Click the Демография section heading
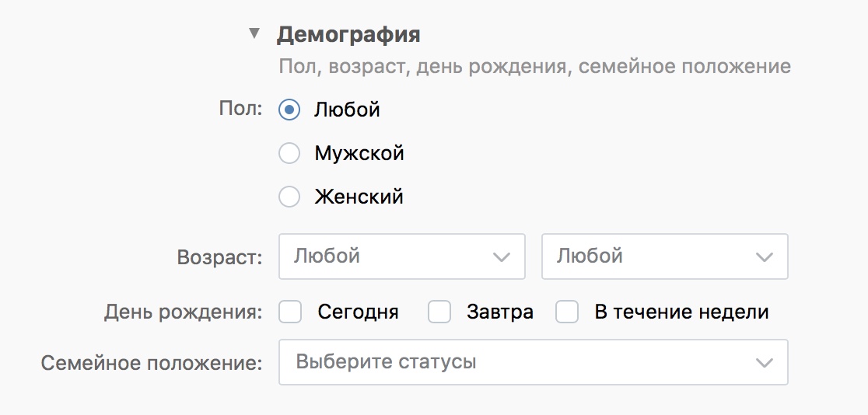This screenshot has height=415, width=868. pos(348,34)
